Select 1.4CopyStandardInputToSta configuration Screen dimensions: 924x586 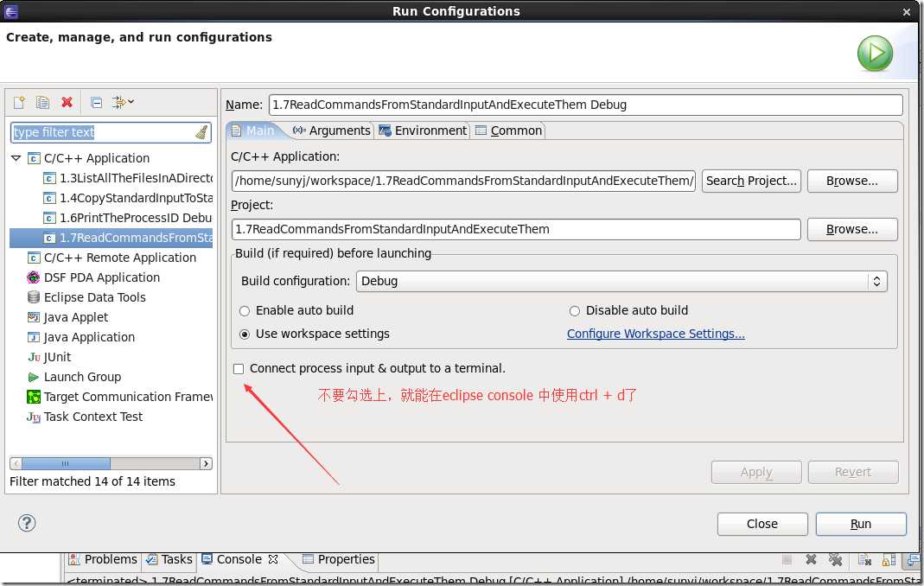[x=129, y=198]
